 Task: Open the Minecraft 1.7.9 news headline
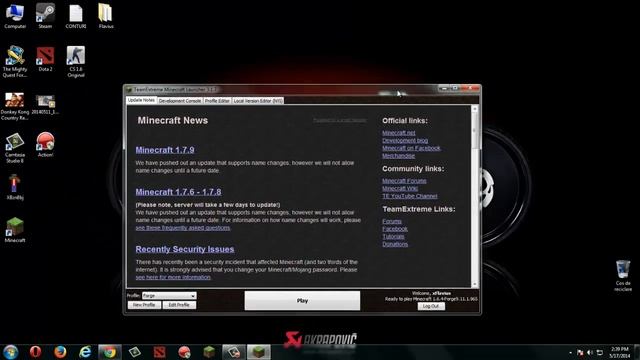[x=165, y=150]
